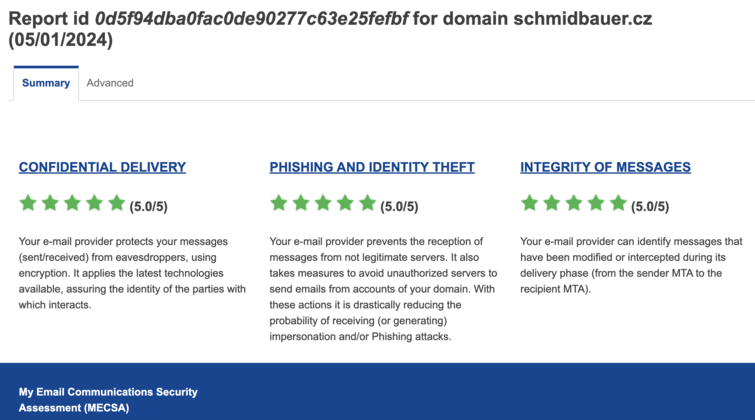Image resolution: width=755 pixels, height=420 pixels.
Task: Click third star under Confidential Delivery
Action: click(x=72, y=203)
